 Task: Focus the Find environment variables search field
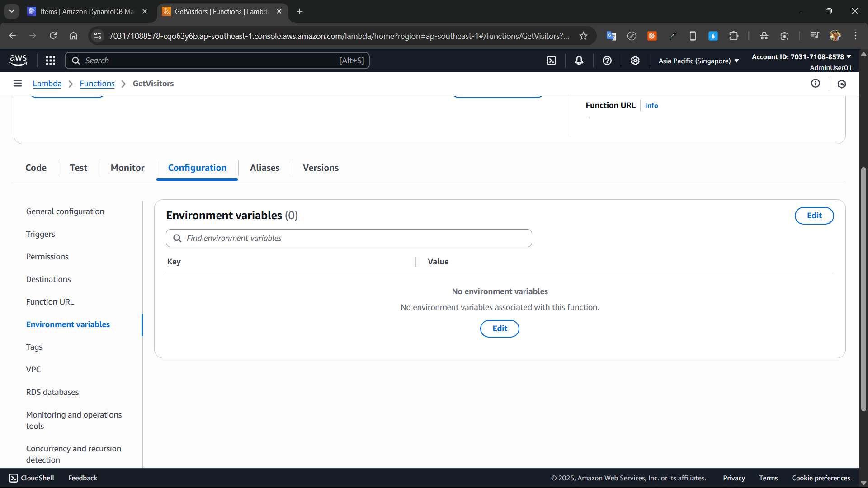point(349,238)
